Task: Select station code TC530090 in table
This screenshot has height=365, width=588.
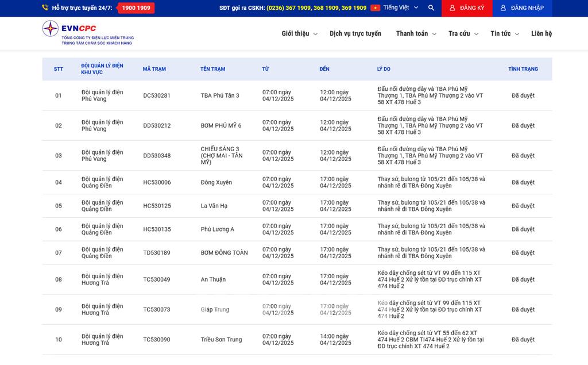Action: click(157, 340)
